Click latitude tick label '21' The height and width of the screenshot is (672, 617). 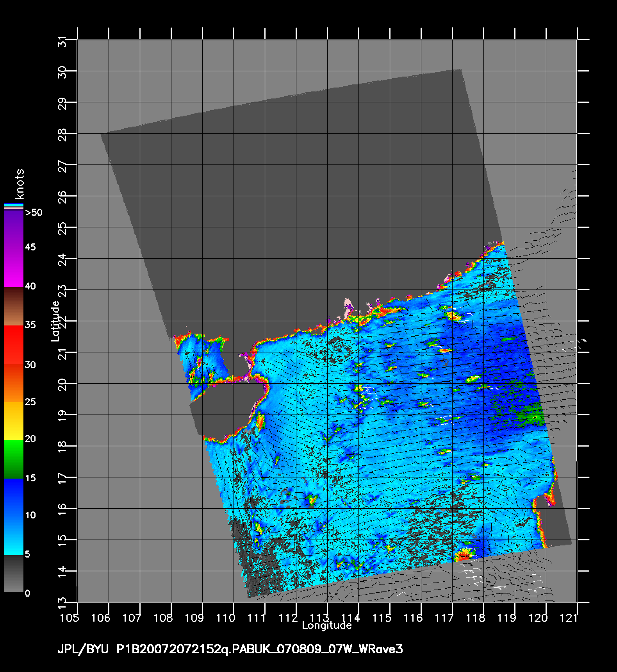(62, 354)
